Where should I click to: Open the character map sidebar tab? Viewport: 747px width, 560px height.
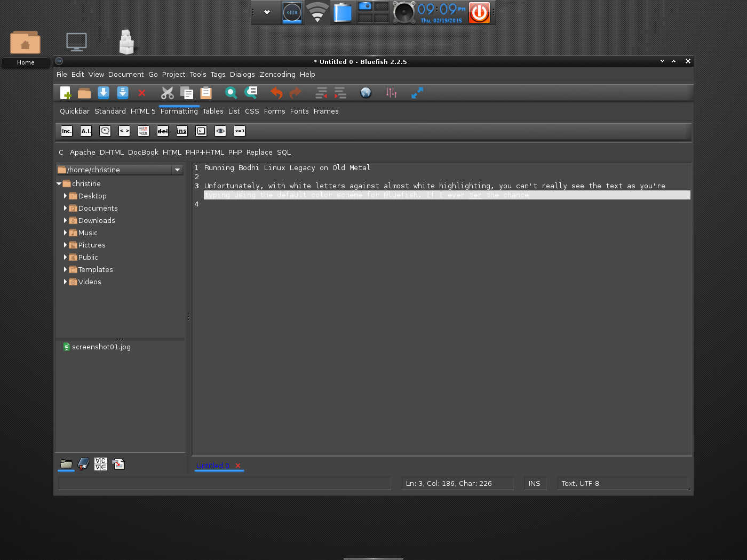tap(101, 464)
